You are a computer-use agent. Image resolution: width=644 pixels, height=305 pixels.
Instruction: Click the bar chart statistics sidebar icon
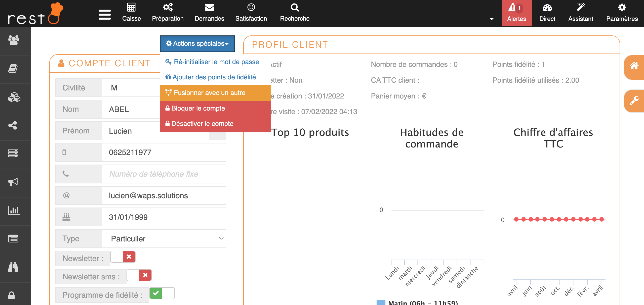[13, 210]
